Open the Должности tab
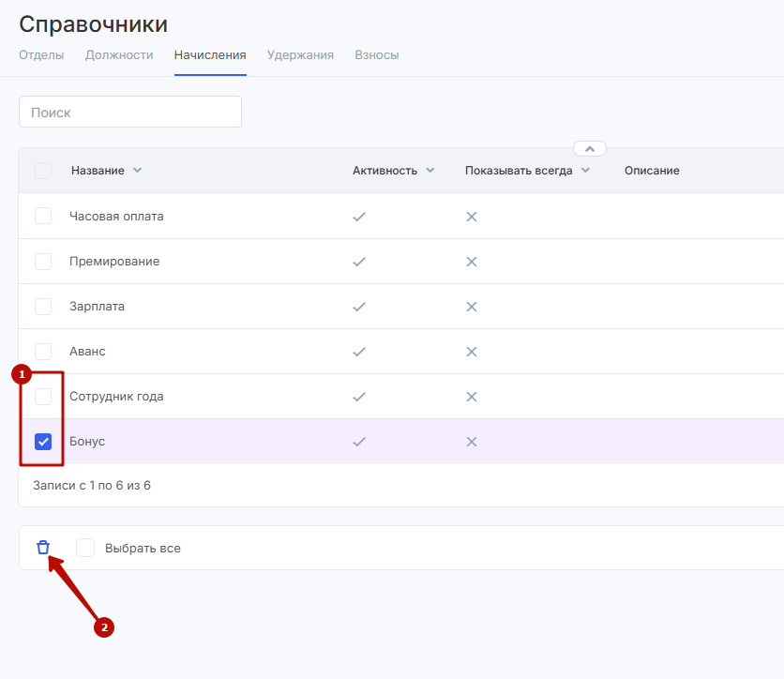 point(119,55)
